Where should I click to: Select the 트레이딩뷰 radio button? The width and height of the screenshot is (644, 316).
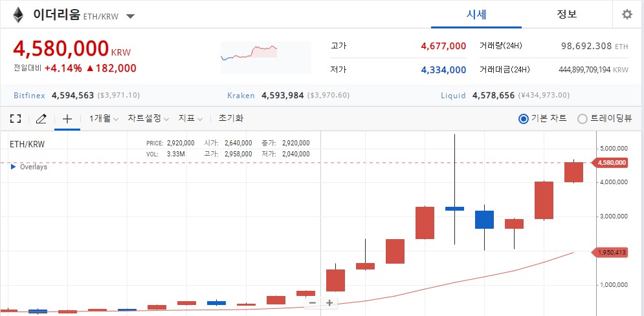point(582,118)
